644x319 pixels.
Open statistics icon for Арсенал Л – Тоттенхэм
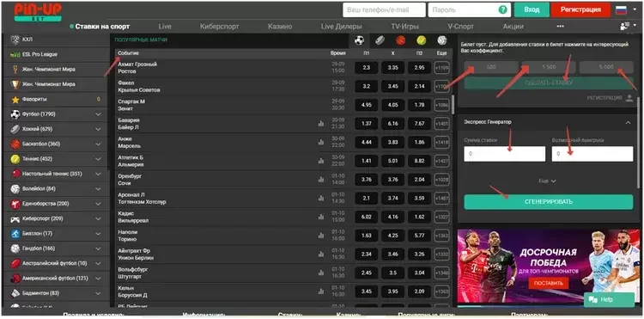click(x=321, y=198)
